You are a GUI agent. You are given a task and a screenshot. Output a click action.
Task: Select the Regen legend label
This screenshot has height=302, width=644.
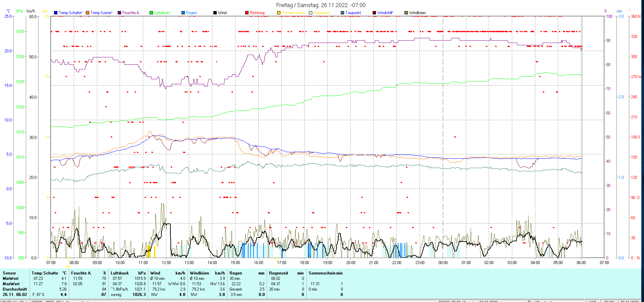[x=192, y=13]
